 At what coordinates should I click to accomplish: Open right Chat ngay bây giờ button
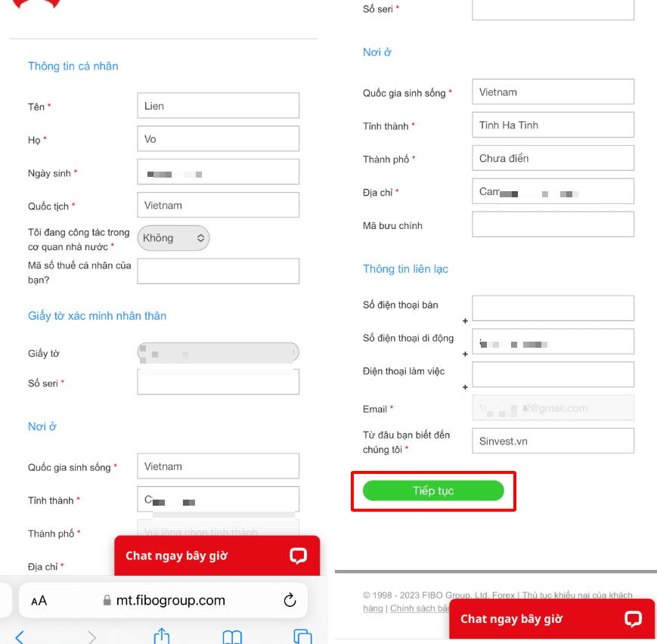(552, 618)
